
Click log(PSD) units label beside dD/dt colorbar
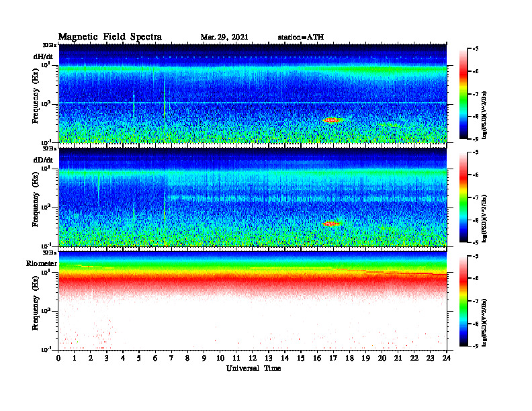tap(486, 219)
